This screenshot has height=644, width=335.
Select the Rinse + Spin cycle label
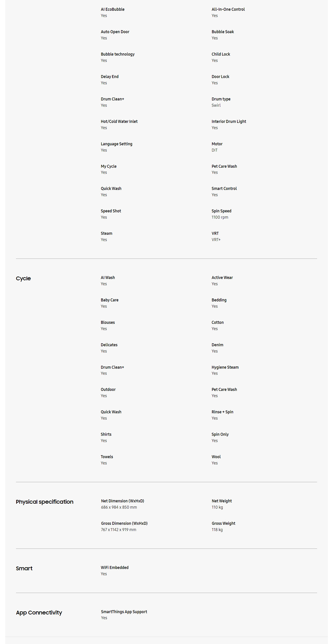222,412
